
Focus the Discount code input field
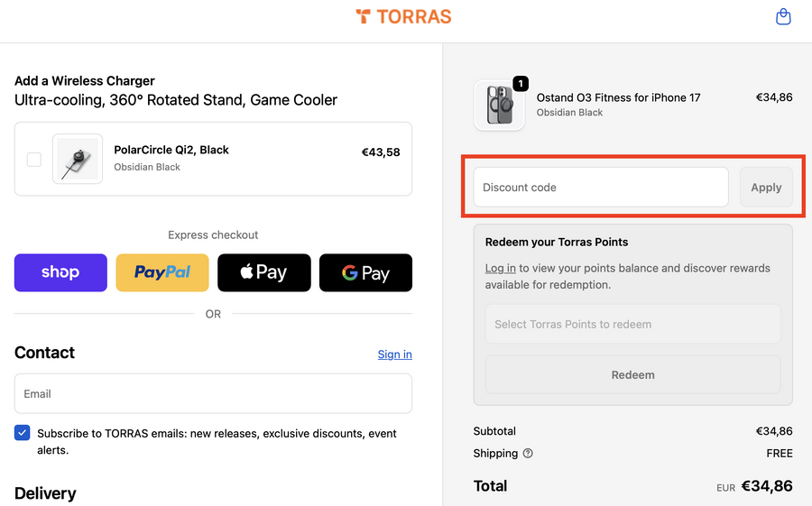(601, 188)
